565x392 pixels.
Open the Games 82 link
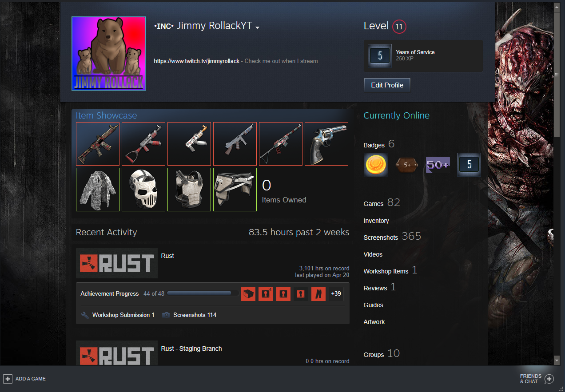pos(382,203)
